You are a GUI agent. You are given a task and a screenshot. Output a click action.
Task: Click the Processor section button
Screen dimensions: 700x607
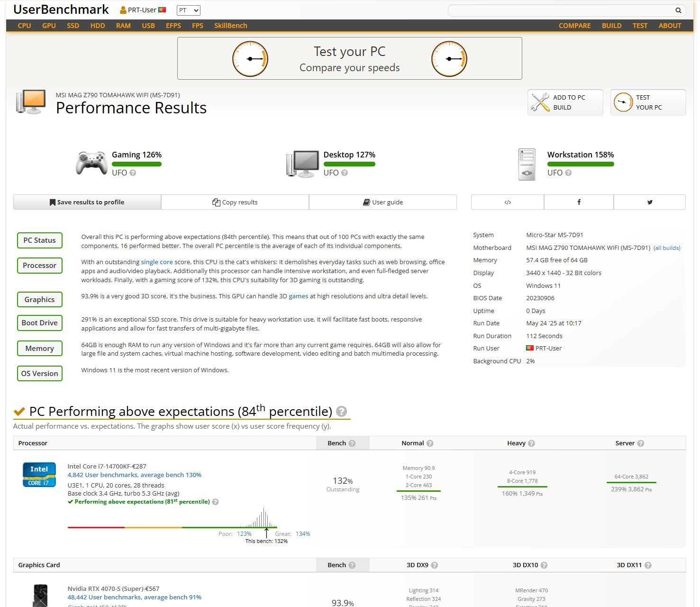(40, 266)
